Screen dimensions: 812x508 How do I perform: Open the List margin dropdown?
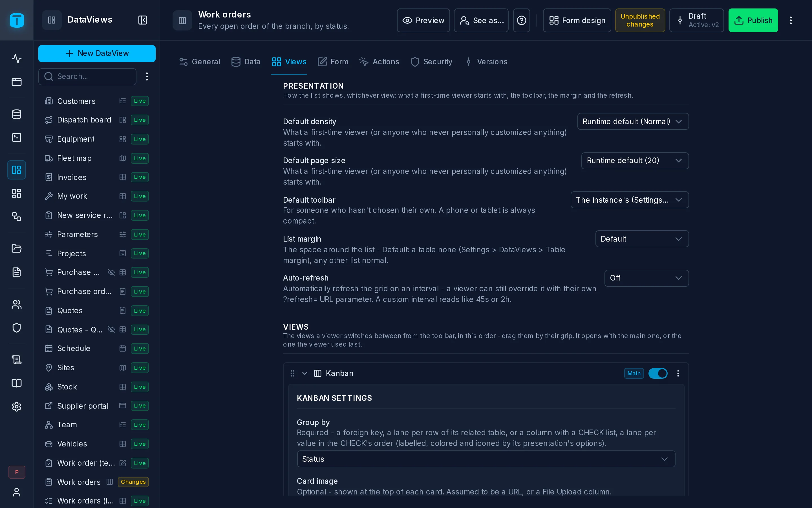pyautogui.click(x=642, y=239)
